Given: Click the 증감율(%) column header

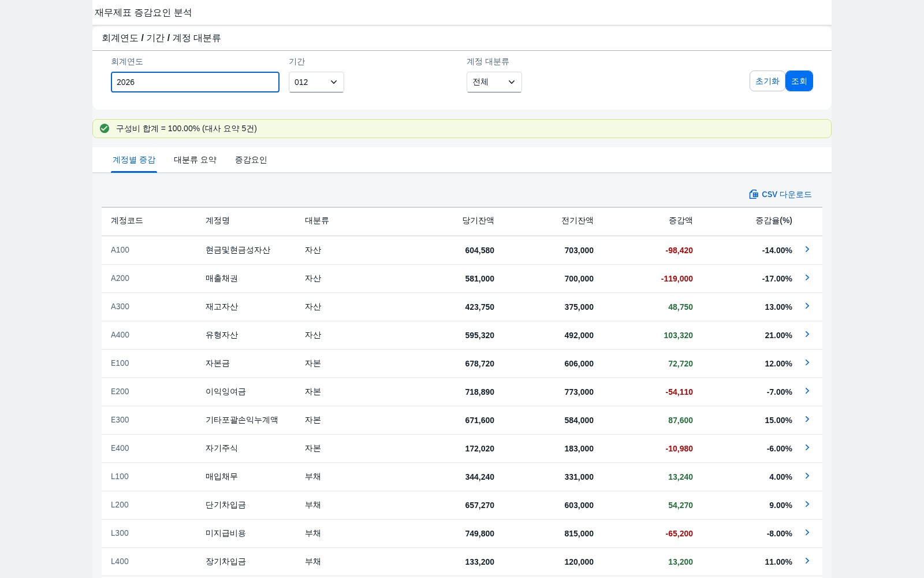Looking at the screenshot, I should click(774, 221).
